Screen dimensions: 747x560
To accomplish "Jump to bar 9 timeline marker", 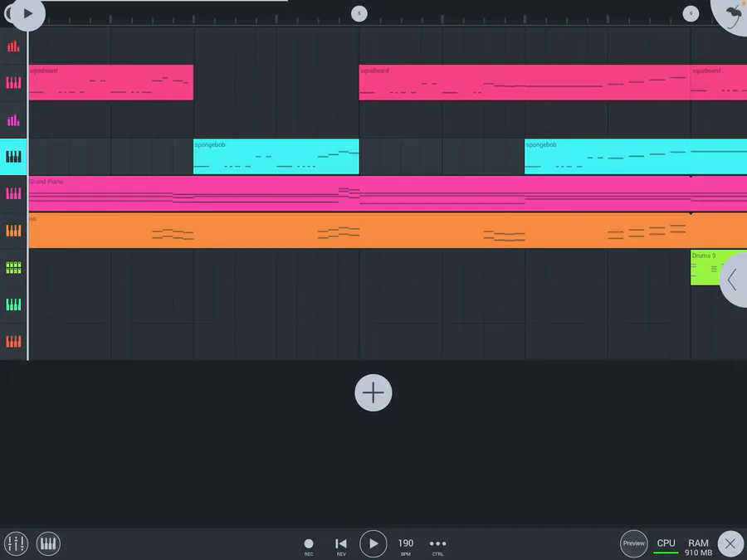I will point(691,13).
